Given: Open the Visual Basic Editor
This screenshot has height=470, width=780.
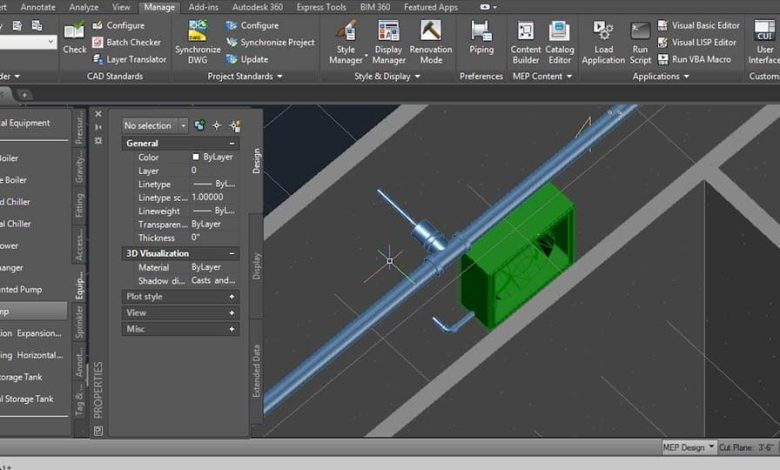Looking at the screenshot, I should [698, 25].
